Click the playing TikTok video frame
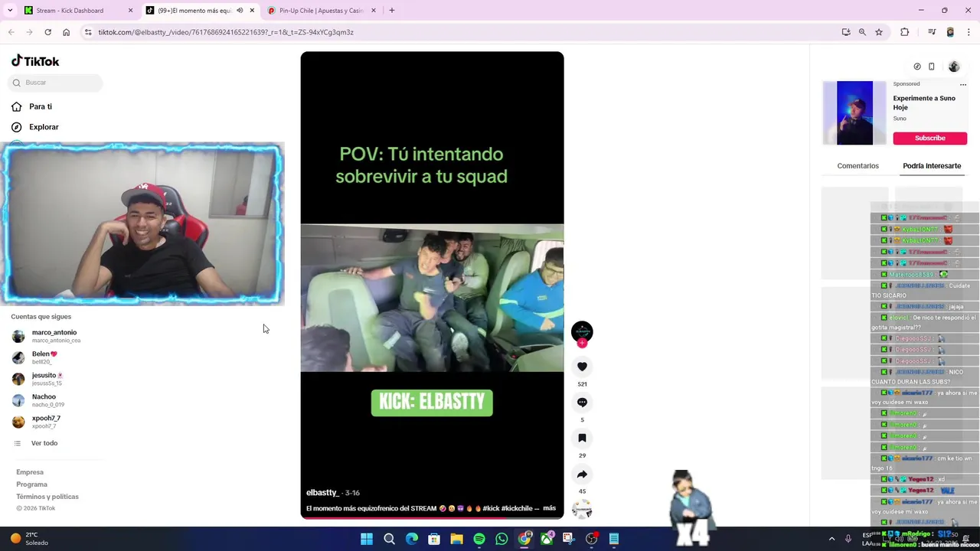 click(432, 285)
